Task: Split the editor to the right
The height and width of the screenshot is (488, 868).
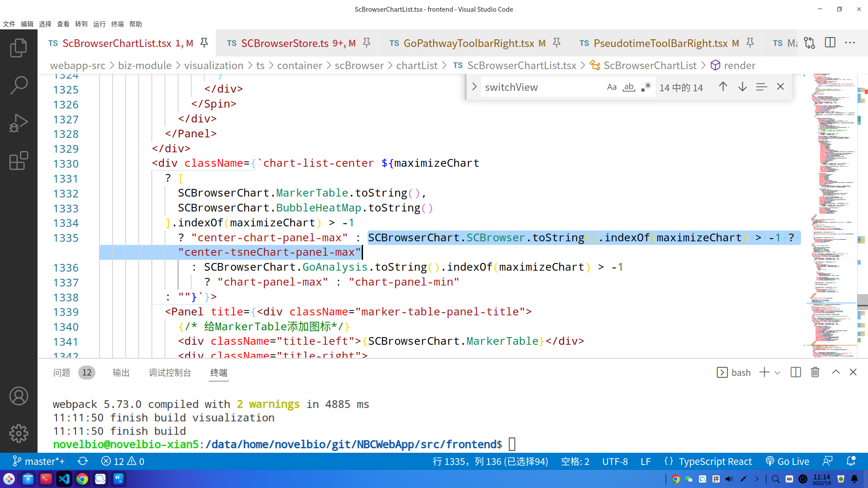Action: (830, 43)
